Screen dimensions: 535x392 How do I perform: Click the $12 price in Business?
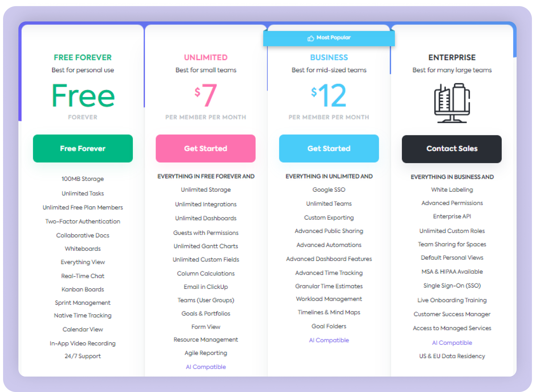[329, 95]
